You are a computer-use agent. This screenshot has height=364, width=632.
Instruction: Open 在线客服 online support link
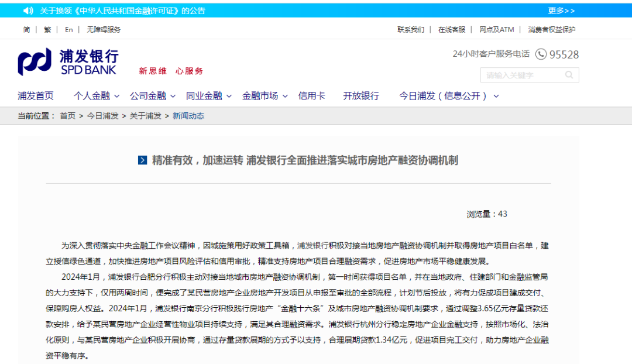451,29
